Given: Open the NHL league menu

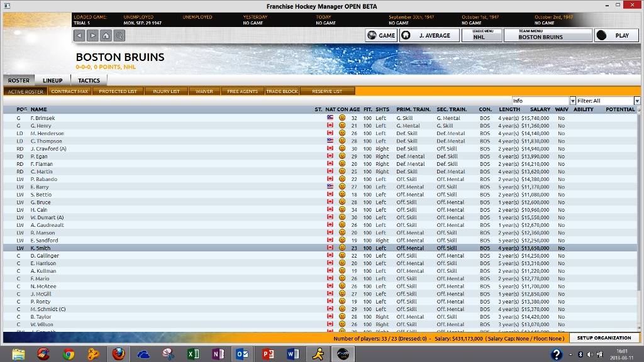Looking at the screenshot, I should [482, 35].
